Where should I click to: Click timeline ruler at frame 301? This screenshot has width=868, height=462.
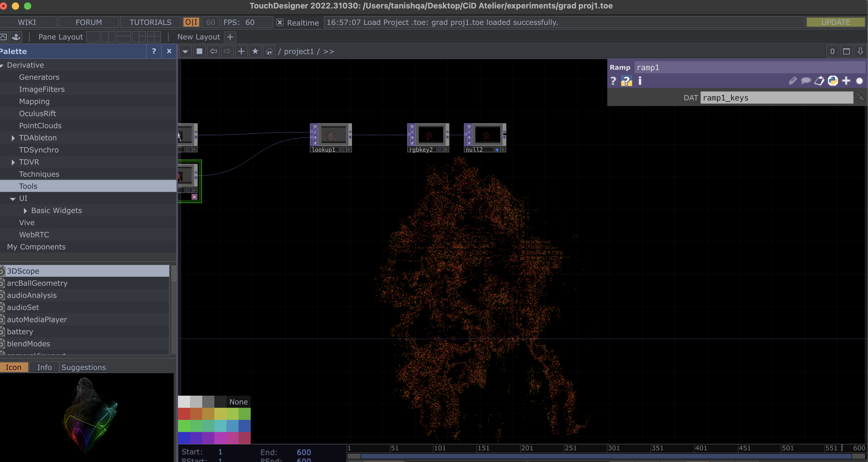[613, 448]
